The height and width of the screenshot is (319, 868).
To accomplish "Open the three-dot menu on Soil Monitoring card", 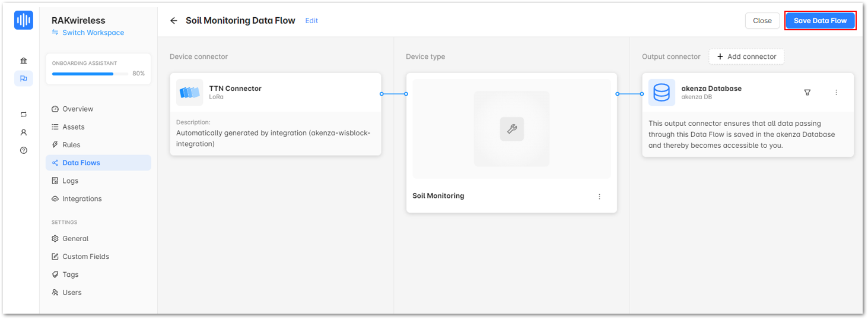I will pos(599,197).
